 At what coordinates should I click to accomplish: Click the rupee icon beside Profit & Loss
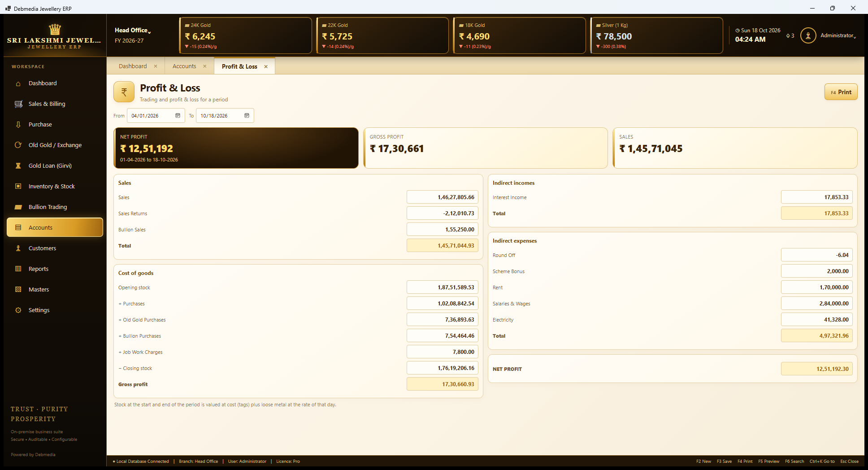point(124,92)
